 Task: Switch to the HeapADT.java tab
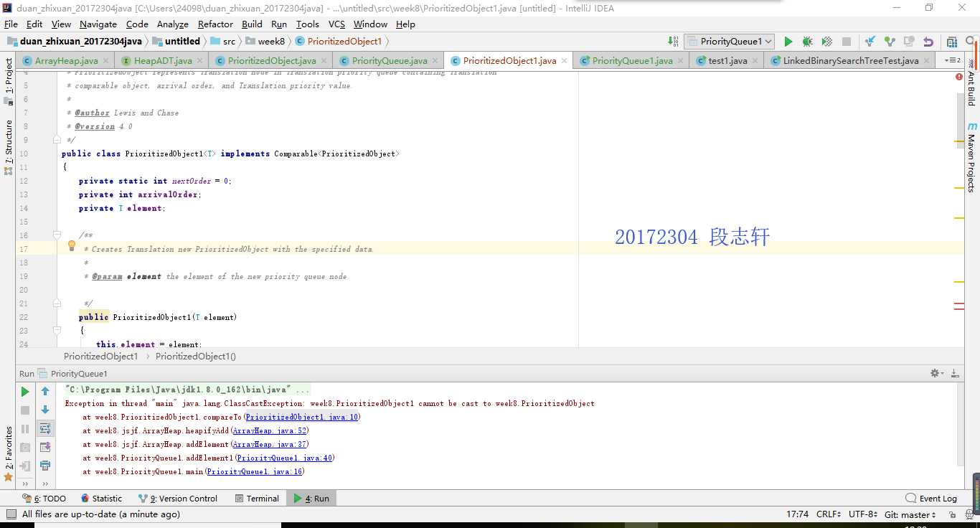pyautogui.click(x=163, y=60)
